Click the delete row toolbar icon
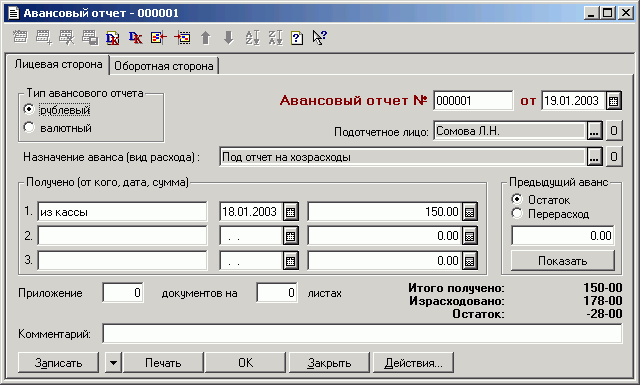 tap(67, 38)
